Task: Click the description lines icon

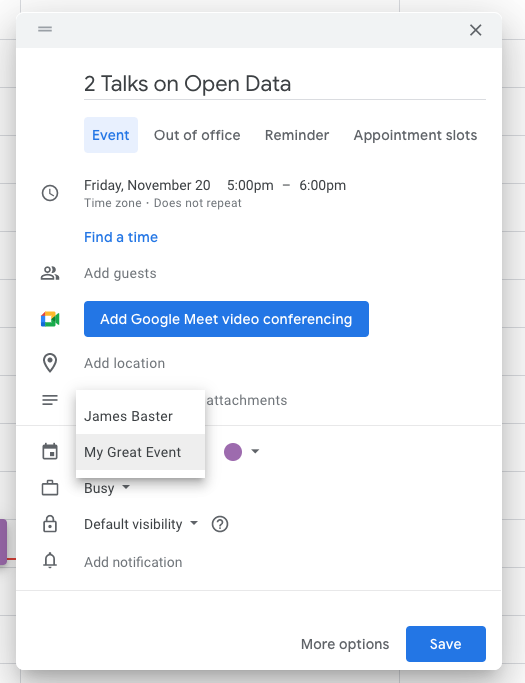Action: tap(50, 400)
